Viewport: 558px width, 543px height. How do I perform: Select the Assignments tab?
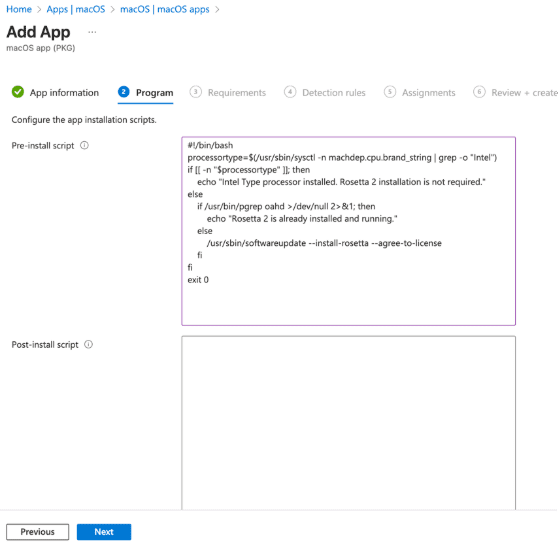click(428, 93)
